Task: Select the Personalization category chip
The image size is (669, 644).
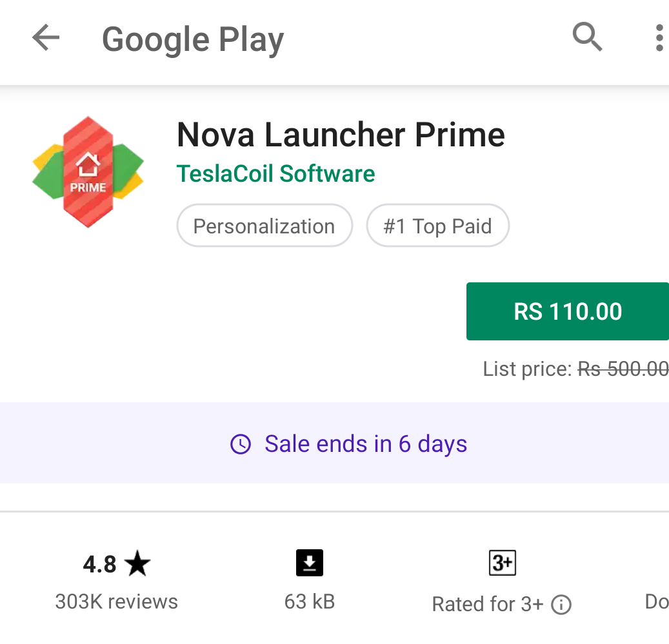Action: point(264,226)
